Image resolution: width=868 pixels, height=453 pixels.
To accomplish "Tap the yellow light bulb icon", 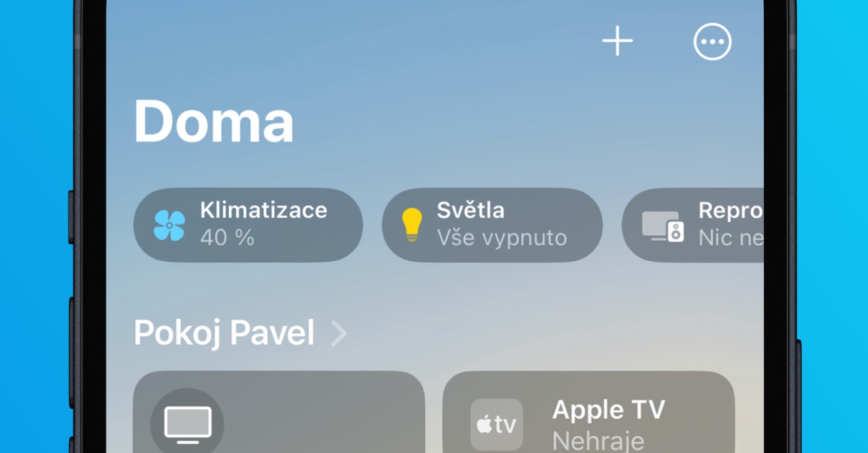I will [412, 225].
